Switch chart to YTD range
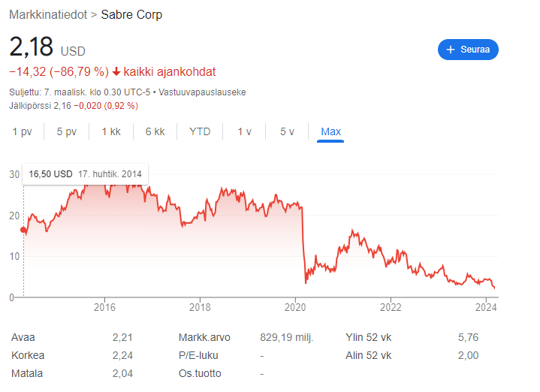The height and width of the screenshot is (392, 540). click(x=200, y=131)
